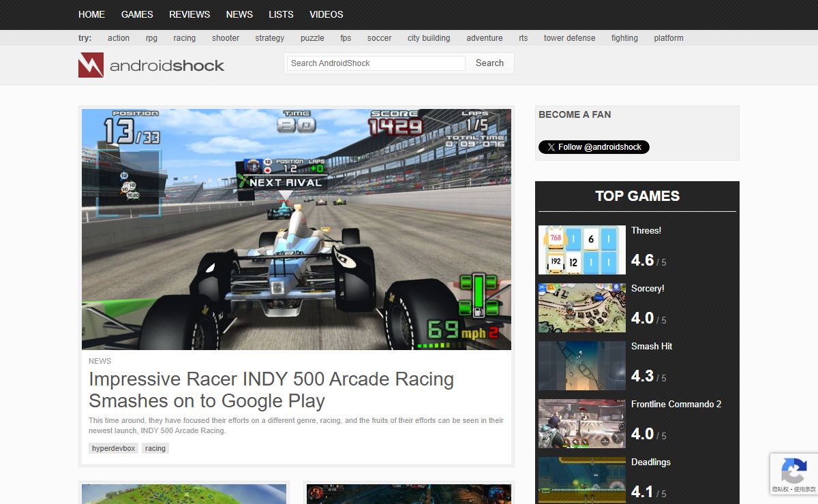
Task: Click the 4.3 rating for Smash Hit
Action: pyautogui.click(x=642, y=376)
